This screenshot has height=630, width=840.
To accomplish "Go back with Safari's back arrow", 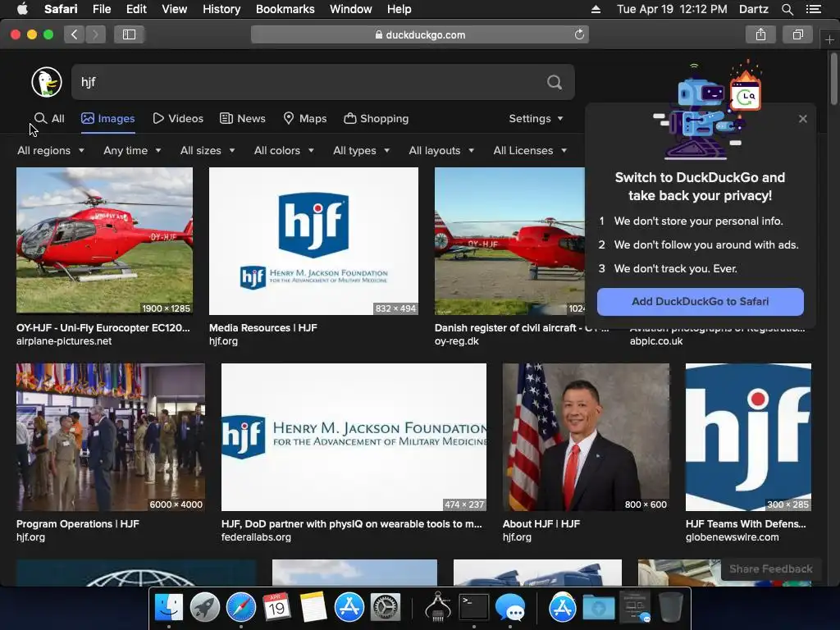I will (x=75, y=34).
